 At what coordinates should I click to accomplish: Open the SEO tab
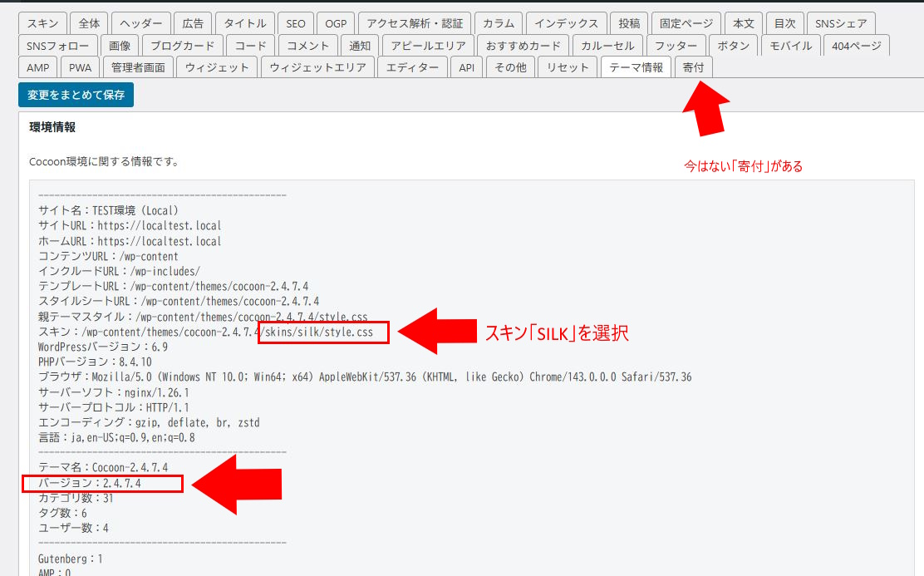[295, 23]
